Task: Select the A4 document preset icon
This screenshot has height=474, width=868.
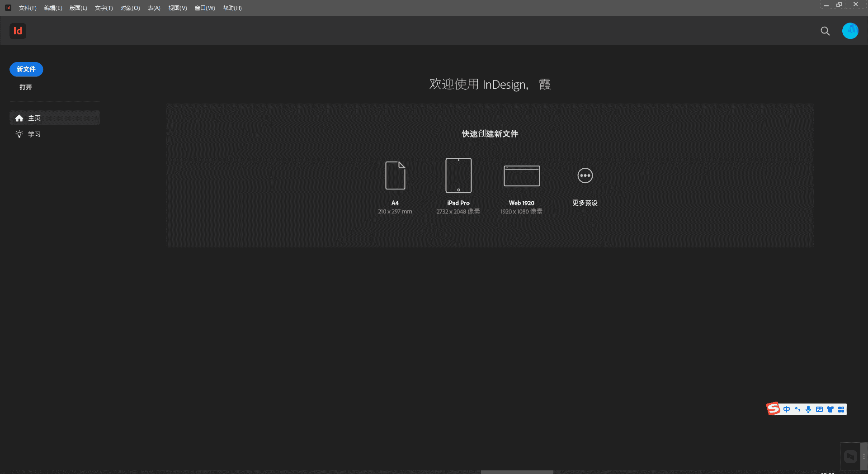Action: tap(395, 175)
